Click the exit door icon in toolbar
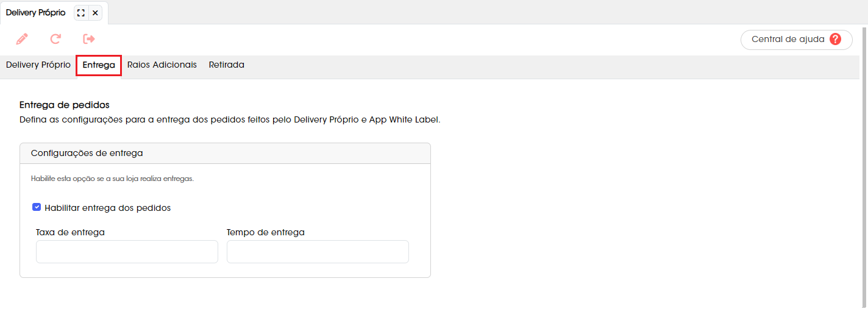 point(89,39)
